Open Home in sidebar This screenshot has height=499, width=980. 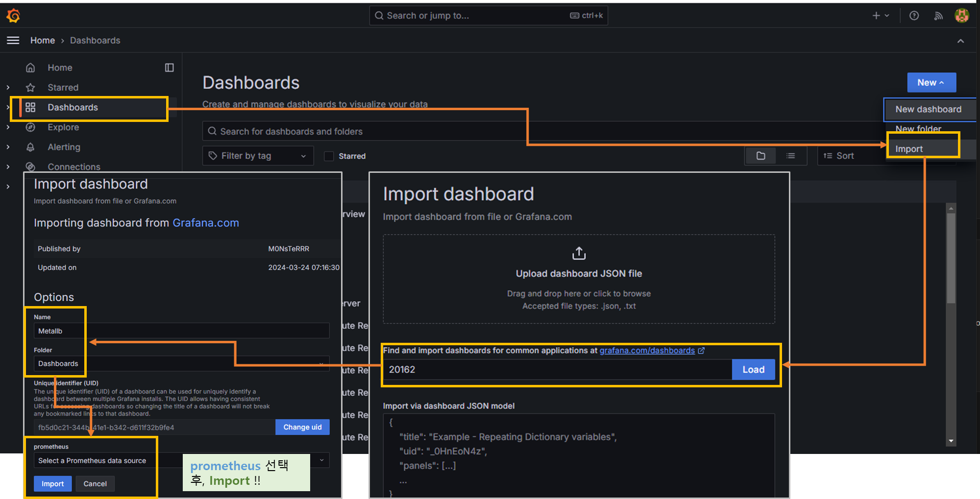[60, 68]
